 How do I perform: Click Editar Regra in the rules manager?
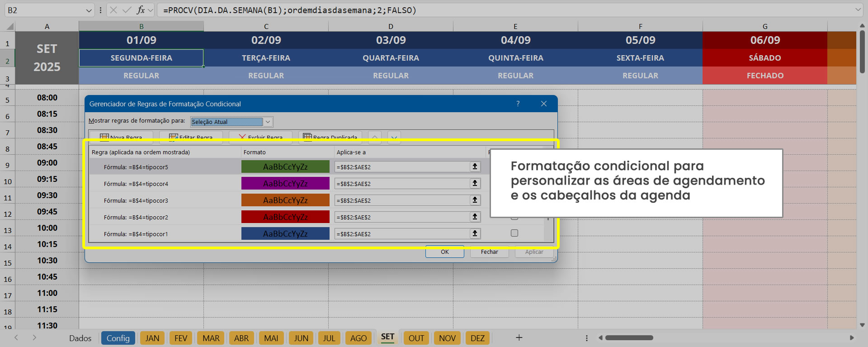pos(191,137)
